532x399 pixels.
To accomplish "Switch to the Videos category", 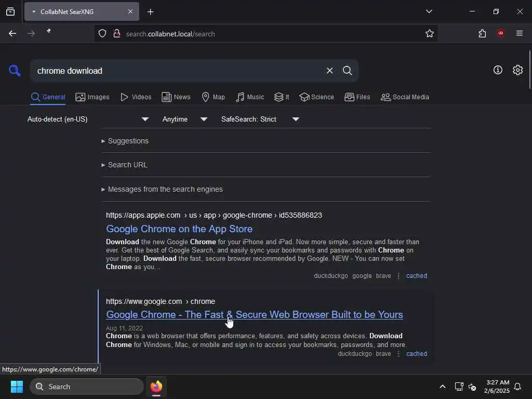I will (x=136, y=97).
